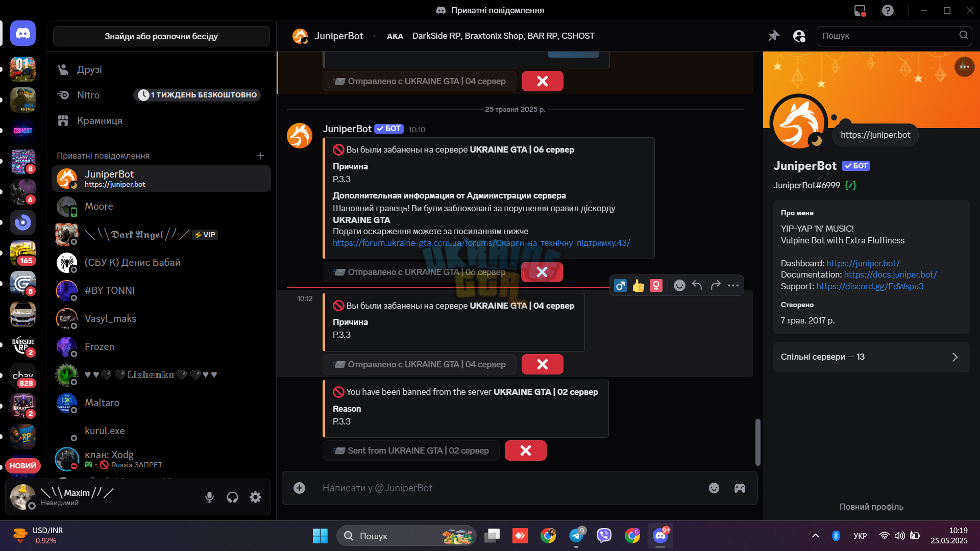Open the emoji picker in message box

(x=714, y=488)
